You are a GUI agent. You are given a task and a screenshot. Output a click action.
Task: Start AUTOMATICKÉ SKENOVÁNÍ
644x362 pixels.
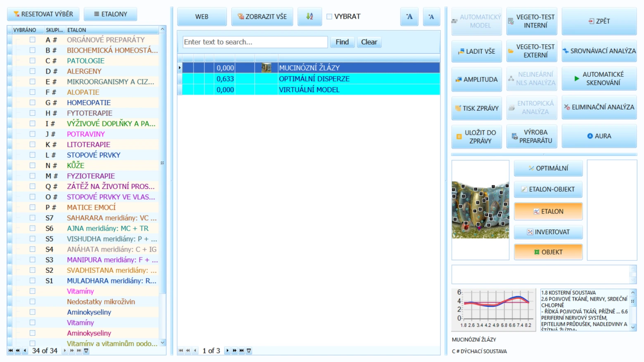pyautogui.click(x=599, y=78)
